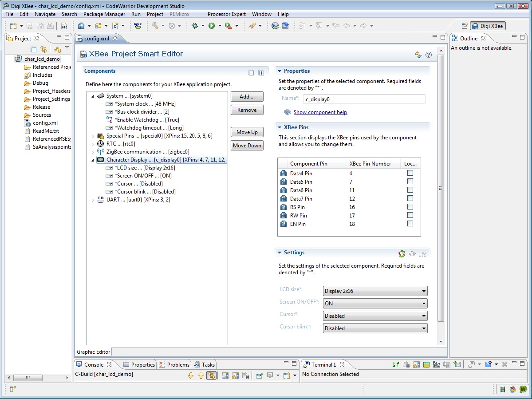
Task: Click the Smart Editor help question mark icon
Action: 429,55
